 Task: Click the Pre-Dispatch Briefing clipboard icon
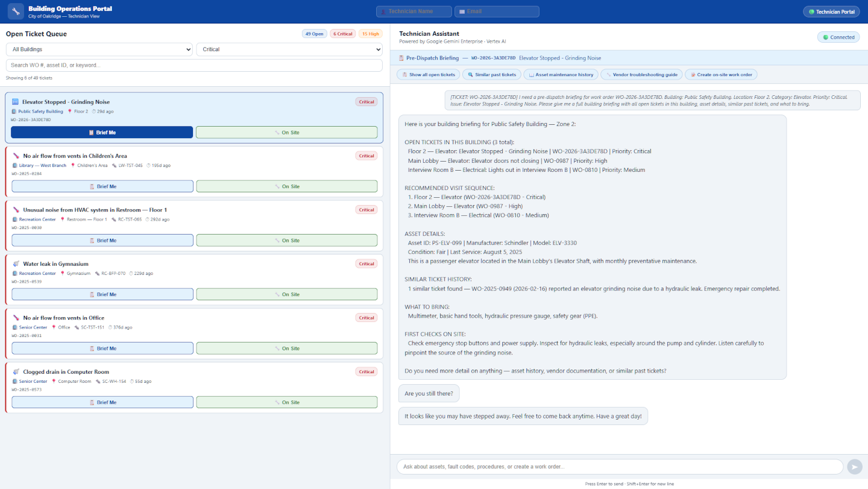pyautogui.click(x=401, y=58)
